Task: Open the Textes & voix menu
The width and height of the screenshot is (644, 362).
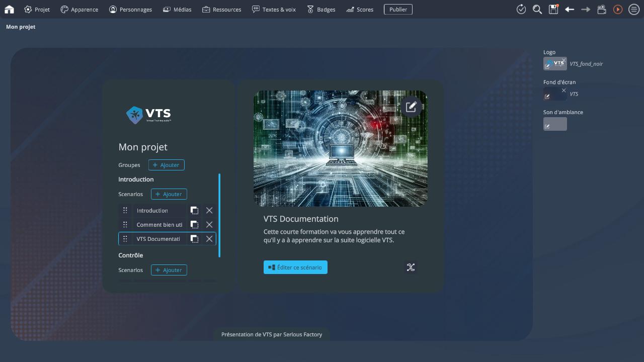Action: (x=274, y=10)
